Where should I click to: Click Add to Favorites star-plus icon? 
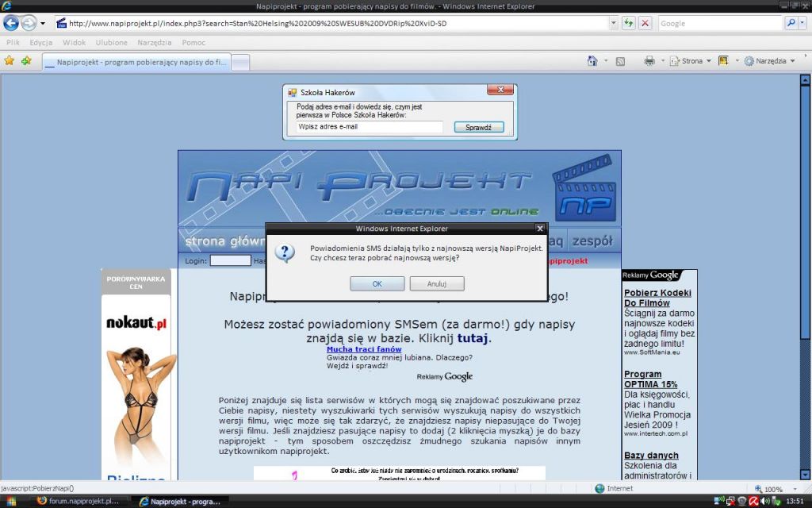26,60
